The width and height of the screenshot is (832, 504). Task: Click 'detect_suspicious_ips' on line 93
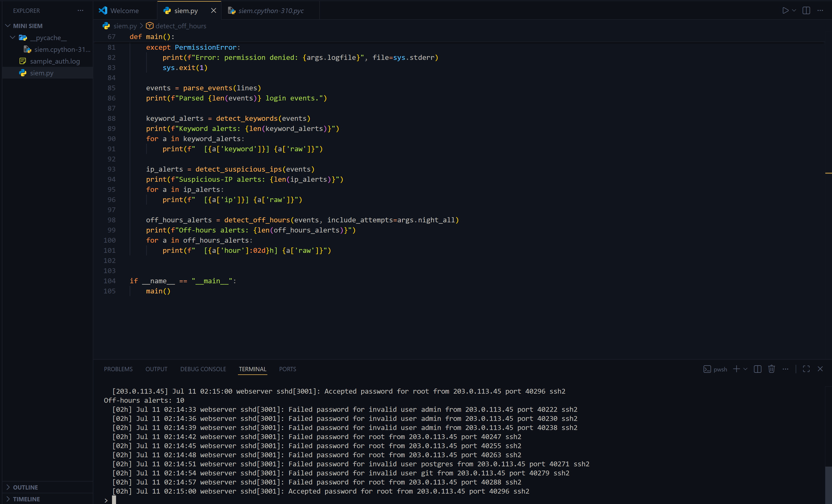pos(238,169)
